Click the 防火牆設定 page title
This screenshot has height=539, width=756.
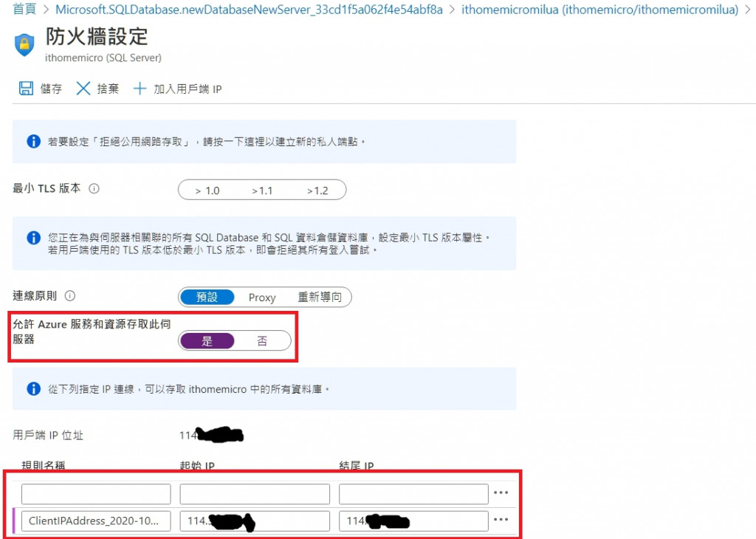pyautogui.click(x=97, y=37)
